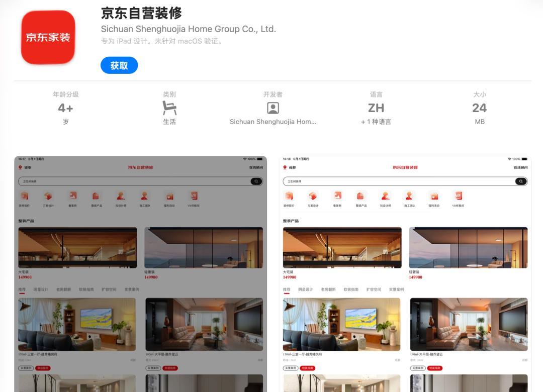The width and height of the screenshot is (543, 392).
Task: Select 扩容空间 tab in the 成都 preview
Action: pyautogui.click(x=374, y=289)
